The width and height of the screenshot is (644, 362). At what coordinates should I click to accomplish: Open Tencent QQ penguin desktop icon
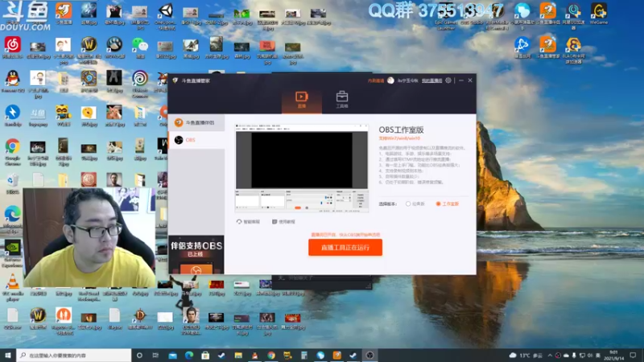(x=13, y=81)
